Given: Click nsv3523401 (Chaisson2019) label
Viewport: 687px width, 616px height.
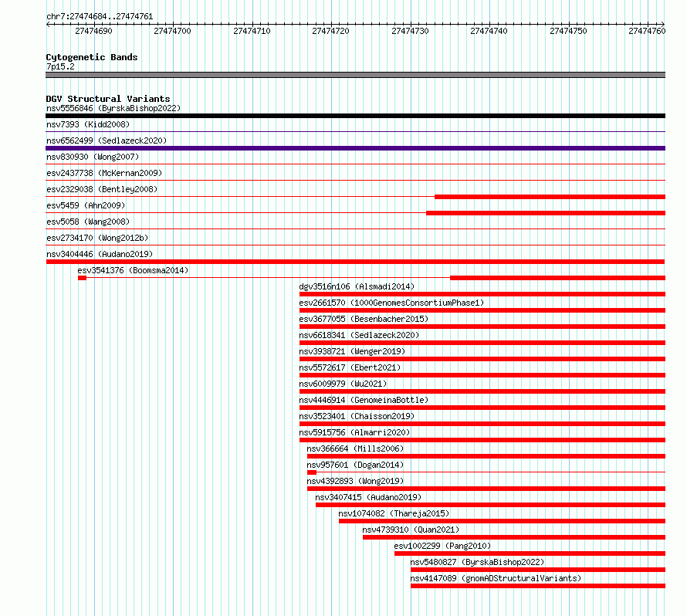Looking at the screenshot, I should [357, 416].
